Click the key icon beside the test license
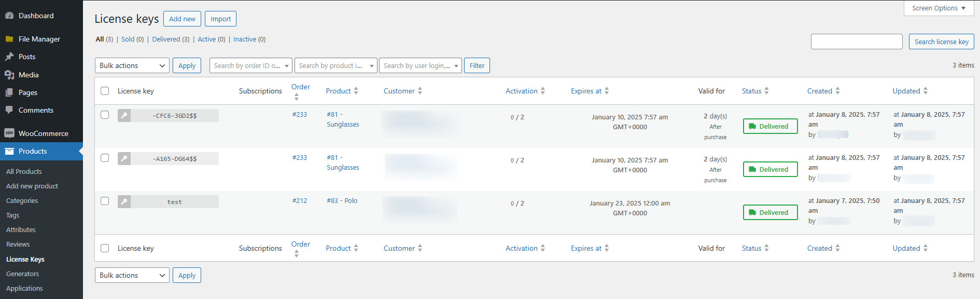 [x=124, y=202]
